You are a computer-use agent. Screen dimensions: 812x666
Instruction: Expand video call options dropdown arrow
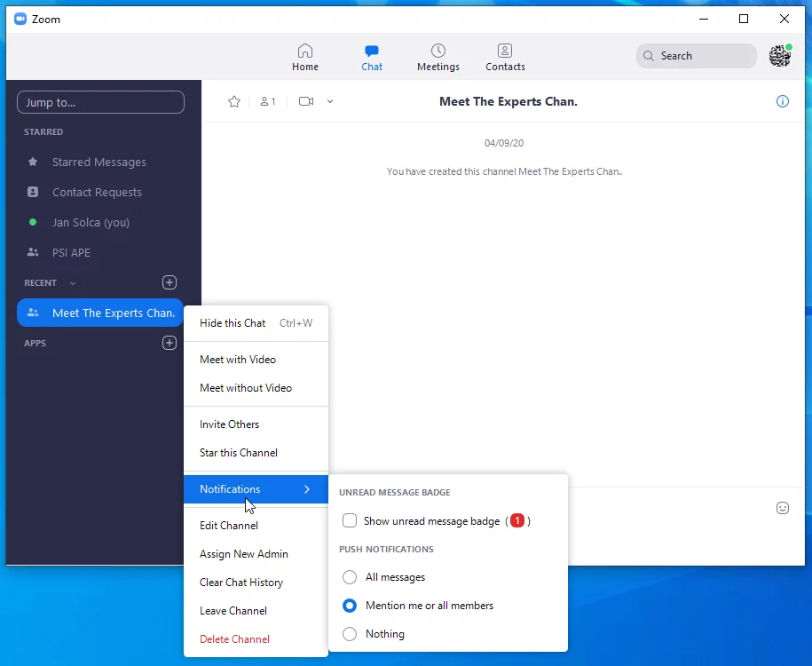(330, 102)
